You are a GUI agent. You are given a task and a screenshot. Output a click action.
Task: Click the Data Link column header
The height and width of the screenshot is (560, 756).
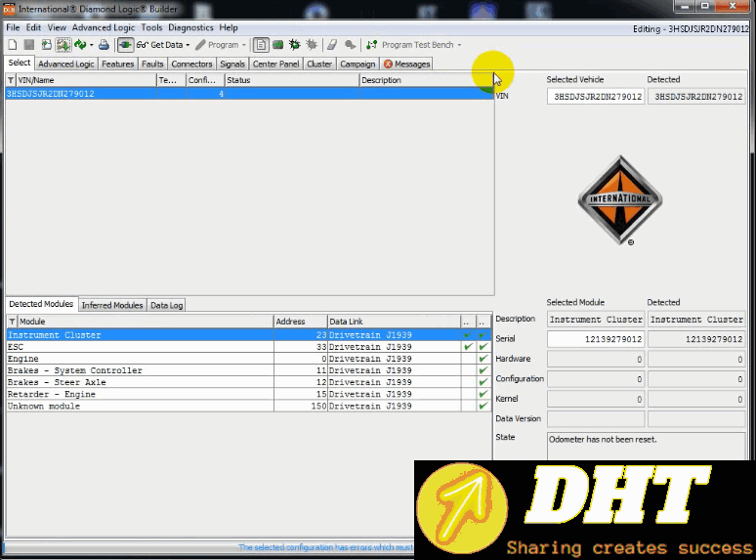click(x=394, y=322)
